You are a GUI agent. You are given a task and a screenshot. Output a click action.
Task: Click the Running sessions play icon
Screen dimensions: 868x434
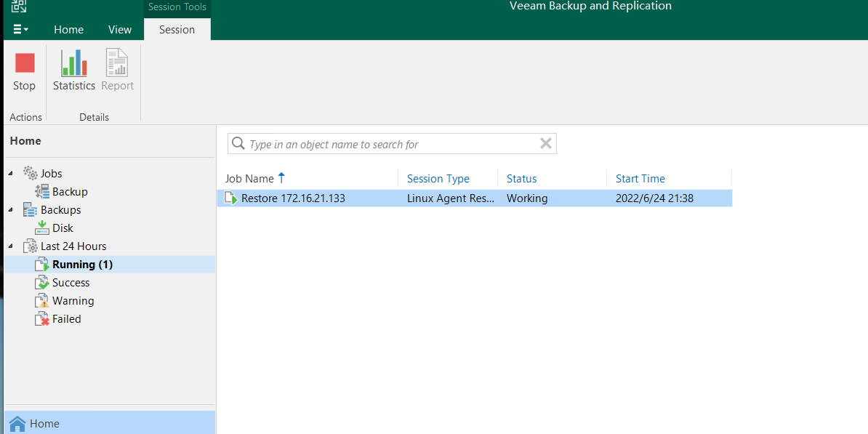(x=42, y=265)
